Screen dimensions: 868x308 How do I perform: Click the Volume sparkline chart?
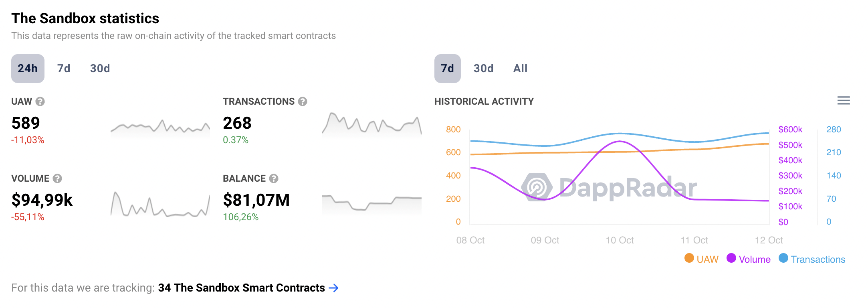[160, 205]
